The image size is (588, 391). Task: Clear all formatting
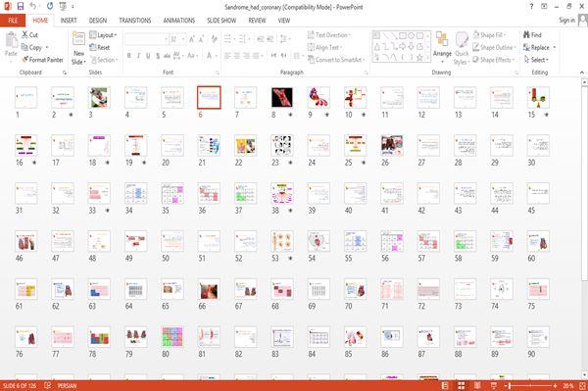click(x=214, y=39)
